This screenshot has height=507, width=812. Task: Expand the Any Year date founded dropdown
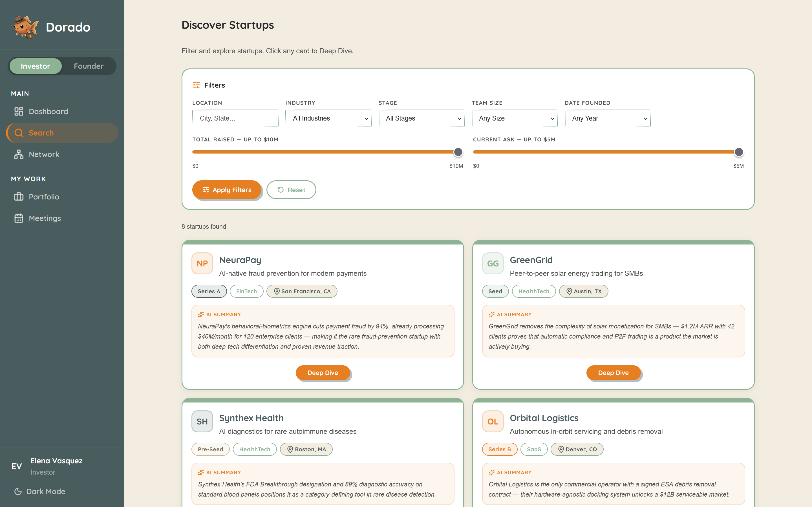pos(607,118)
